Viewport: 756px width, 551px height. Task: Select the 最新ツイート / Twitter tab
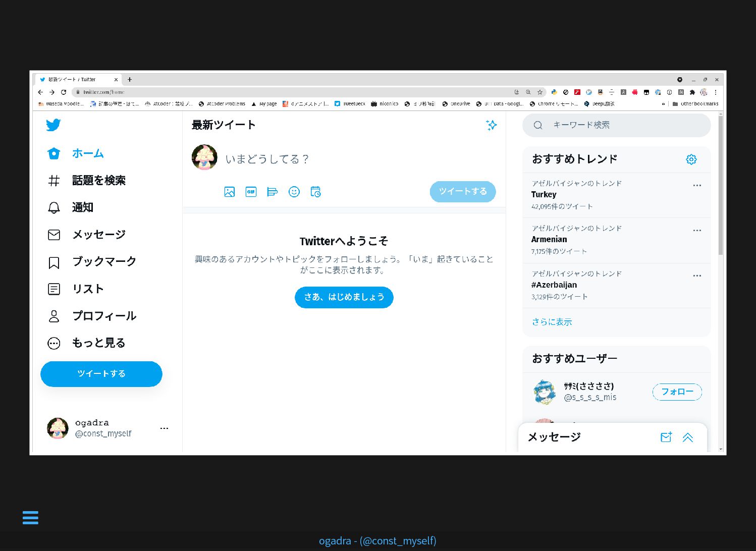point(78,80)
